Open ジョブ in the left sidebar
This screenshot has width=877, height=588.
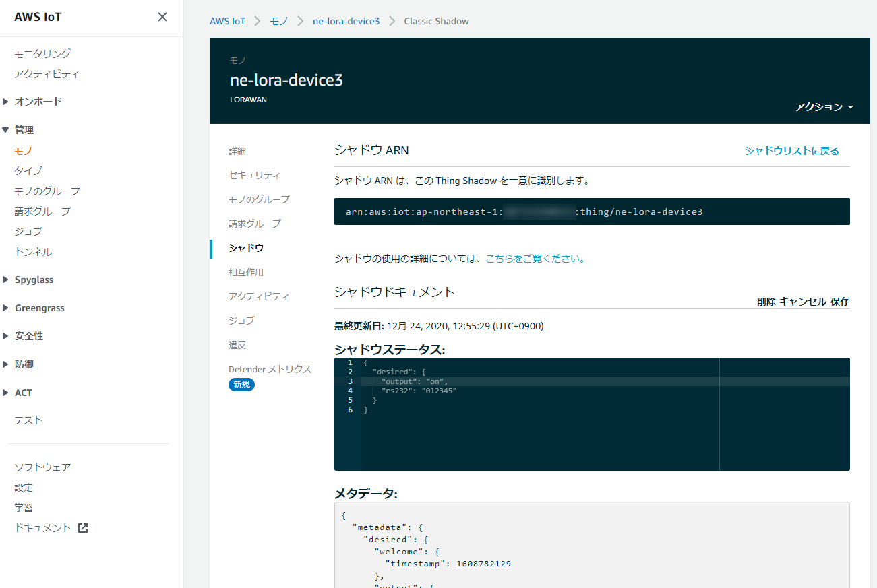[28, 231]
